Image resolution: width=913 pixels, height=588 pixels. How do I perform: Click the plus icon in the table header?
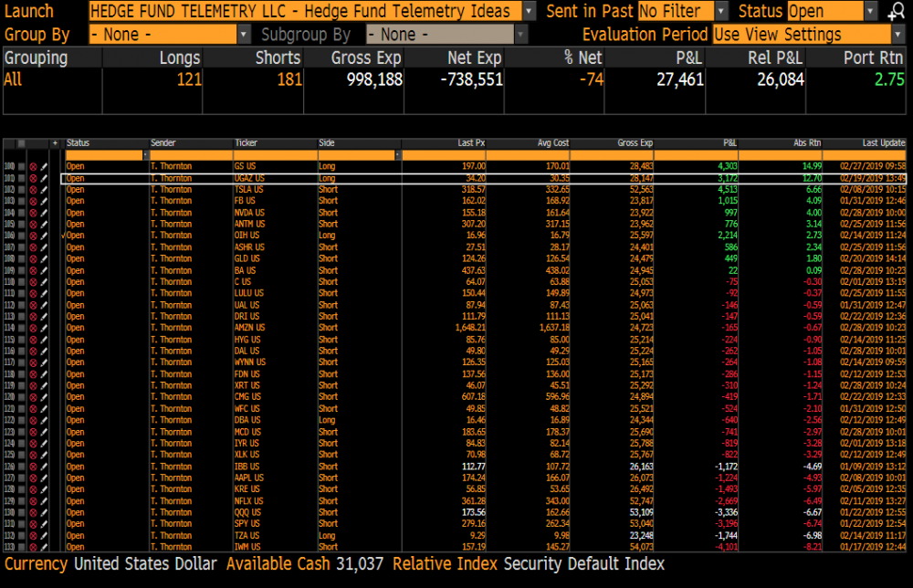[56, 143]
